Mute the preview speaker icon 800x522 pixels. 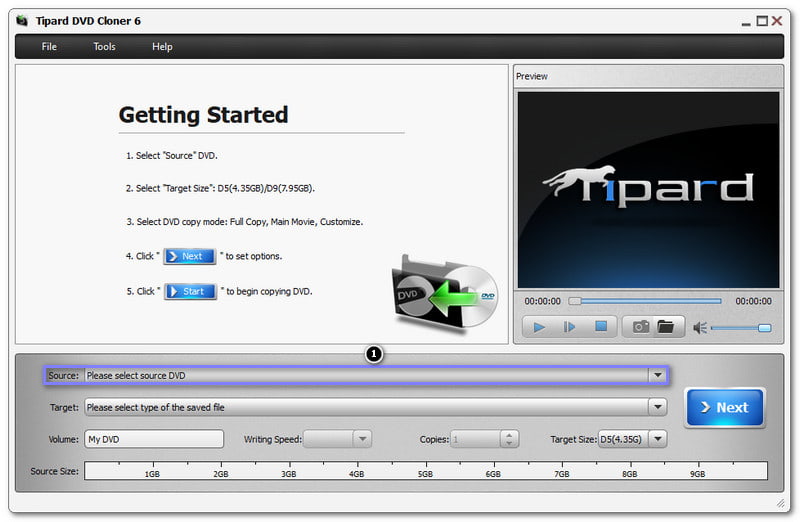point(699,328)
